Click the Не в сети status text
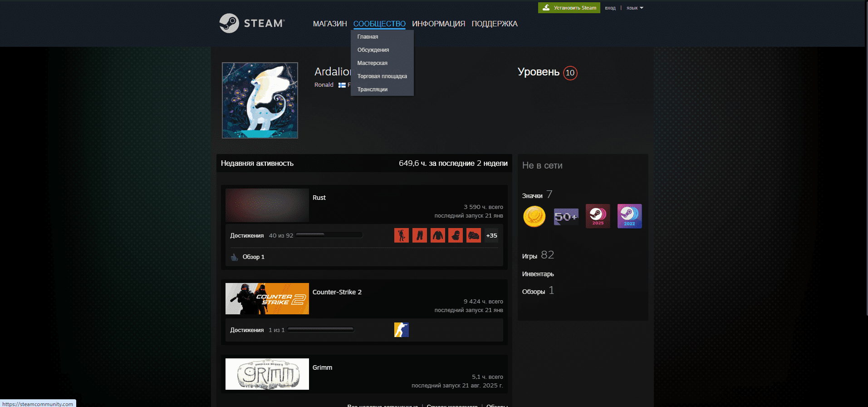Viewport: 868px width, 407px height. [x=542, y=166]
